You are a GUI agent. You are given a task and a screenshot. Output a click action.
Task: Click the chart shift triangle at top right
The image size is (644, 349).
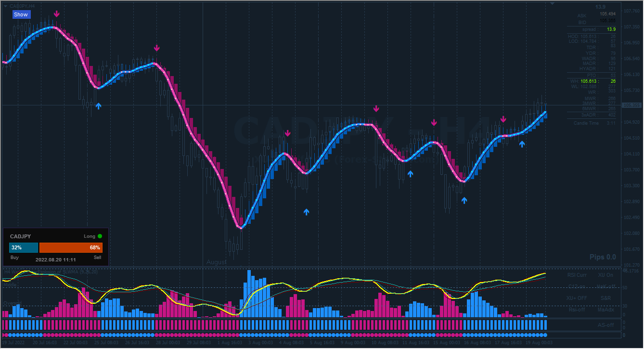[x=553, y=4]
